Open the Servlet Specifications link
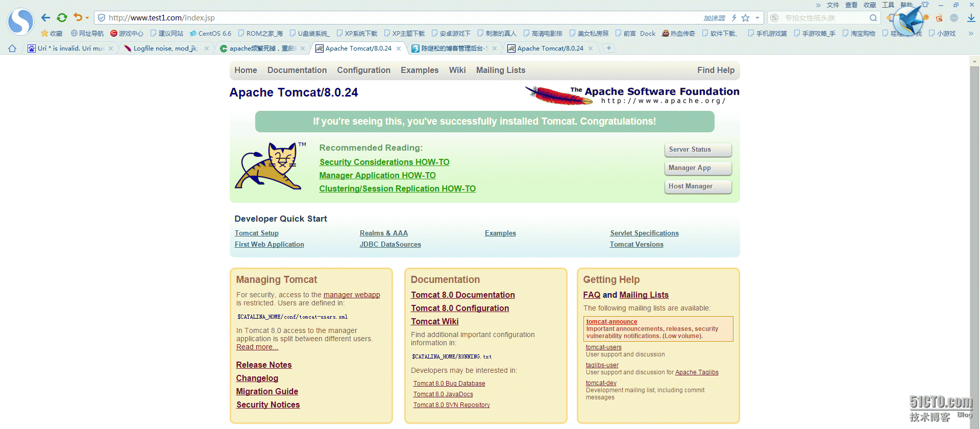Screen dimensions: 980x429 point(644,233)
